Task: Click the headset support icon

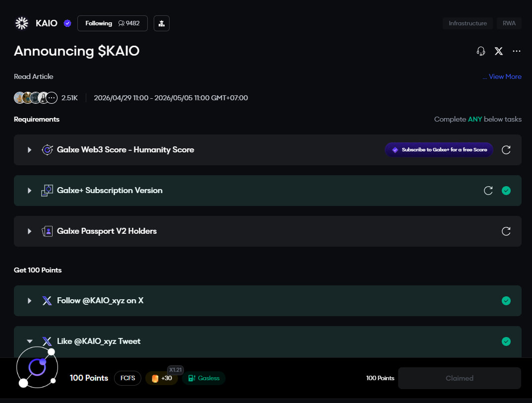Action: (481, 51)
